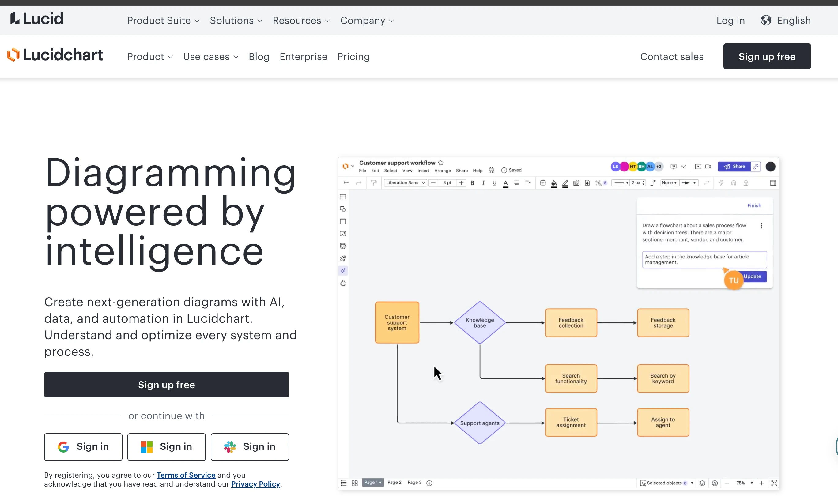Open the Terms of Service link
The width and height of the screenshot is (838, 504).
(x=186, y=475)
